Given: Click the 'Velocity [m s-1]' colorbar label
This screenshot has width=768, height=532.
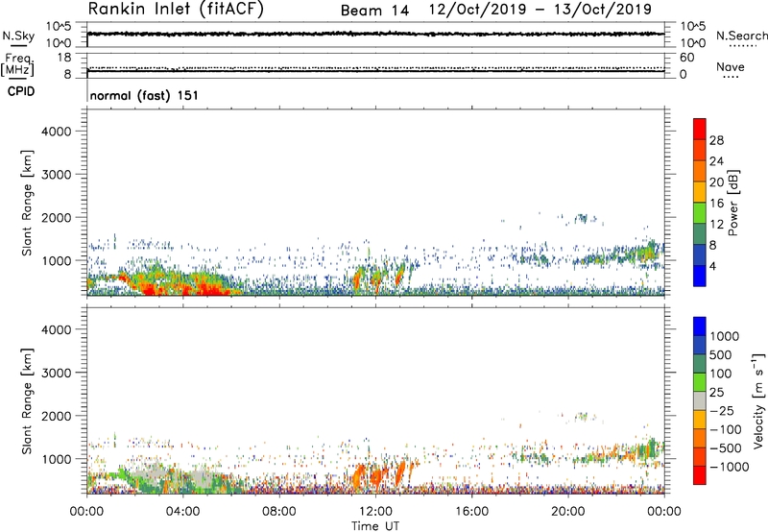Looking at the screenshot, I should [x=758, y=400].
